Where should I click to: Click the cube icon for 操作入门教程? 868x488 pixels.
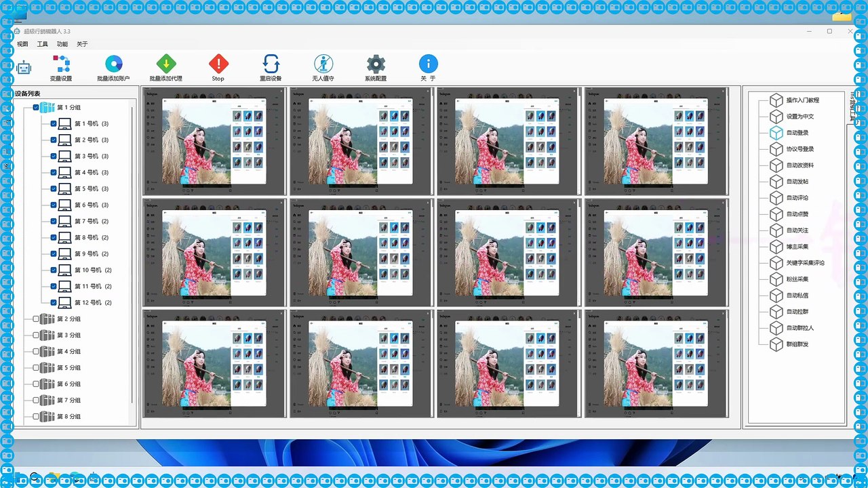point(776,100)
